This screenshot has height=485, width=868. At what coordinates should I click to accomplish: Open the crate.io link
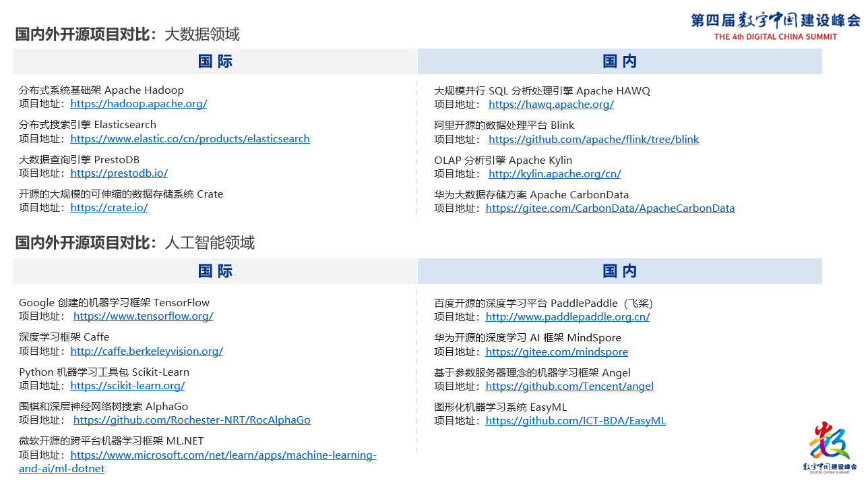(x=109, y=208)
